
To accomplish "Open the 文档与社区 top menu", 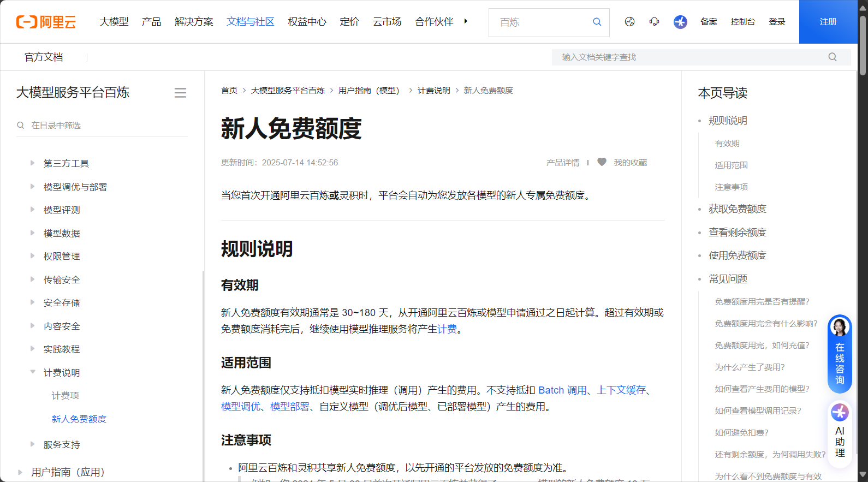I will pos(251,22).
